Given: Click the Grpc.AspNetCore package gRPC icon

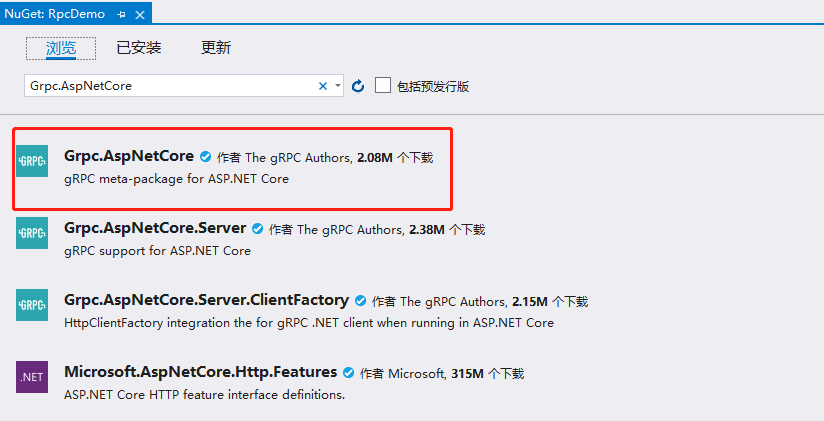Looking at the screenshot, I should (x=32, y=161).
